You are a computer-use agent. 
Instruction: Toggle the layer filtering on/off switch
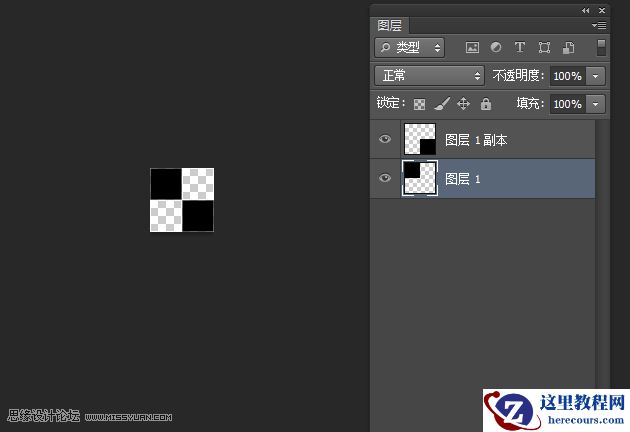coord(601,47)
